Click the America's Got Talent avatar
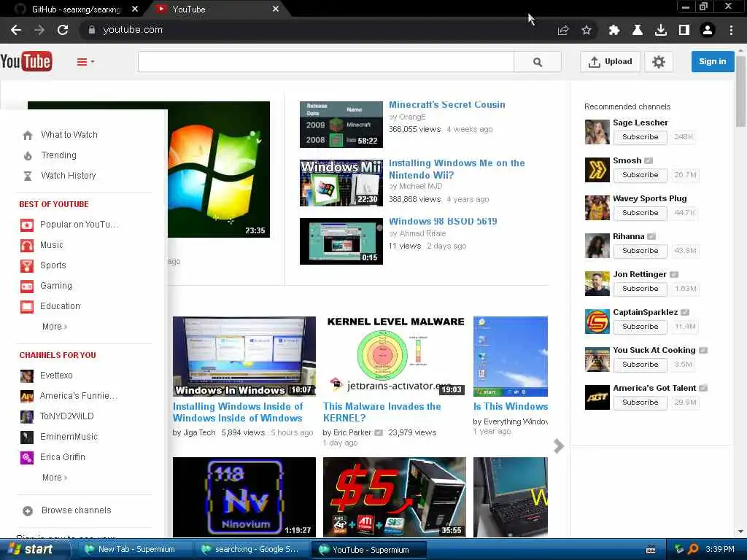 (x=597, y=397)
